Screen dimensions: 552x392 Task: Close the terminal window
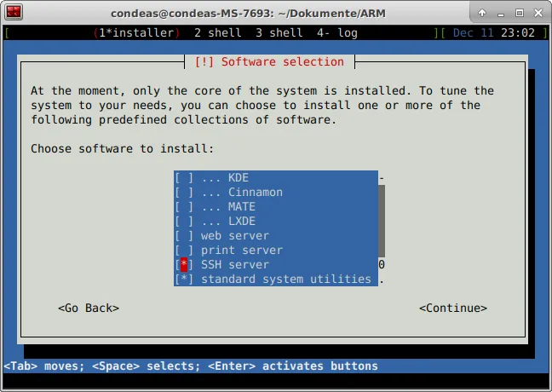pos(538,13)
